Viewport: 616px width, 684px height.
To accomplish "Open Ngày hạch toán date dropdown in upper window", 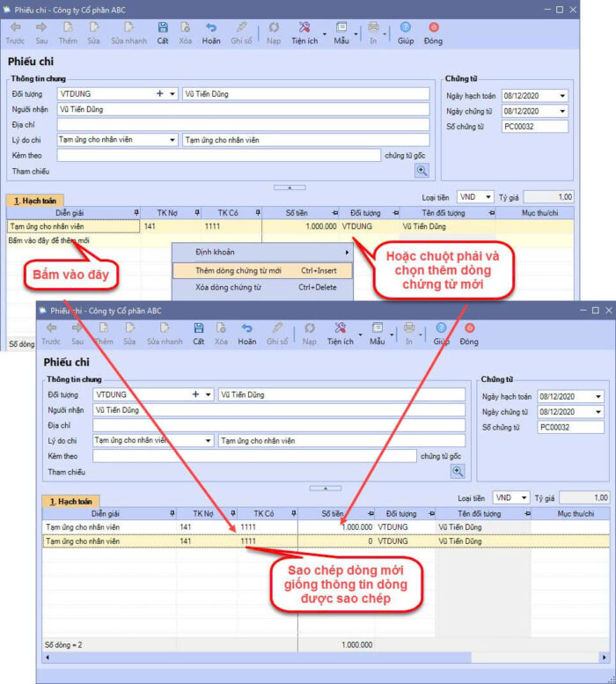I will (562, 96).
